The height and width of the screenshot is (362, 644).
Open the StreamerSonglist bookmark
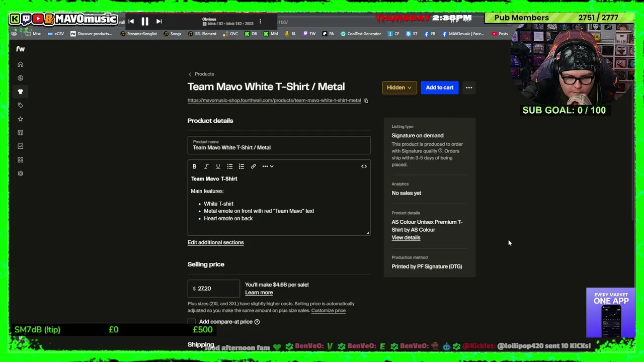coord(138,34)
